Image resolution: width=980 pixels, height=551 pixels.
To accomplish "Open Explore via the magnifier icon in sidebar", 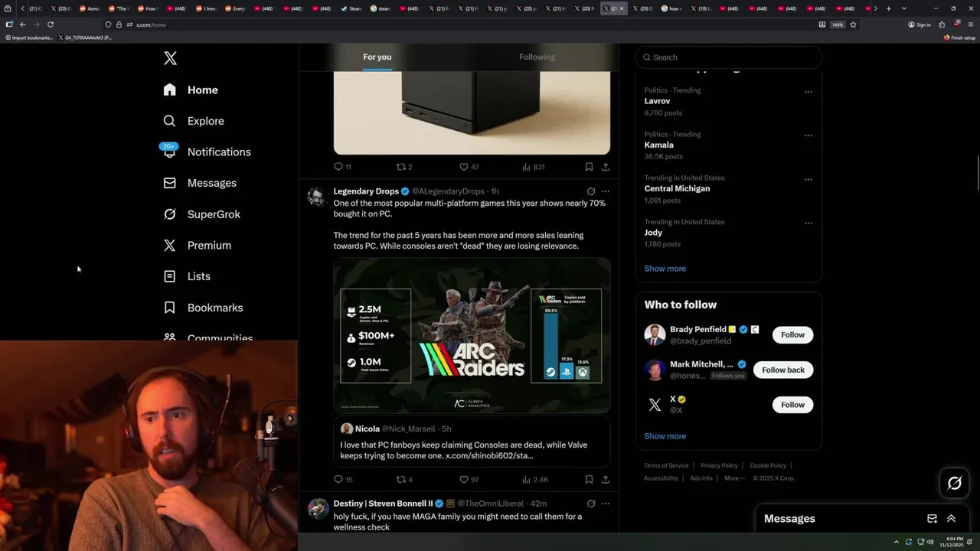I will (x=170, y=121).
